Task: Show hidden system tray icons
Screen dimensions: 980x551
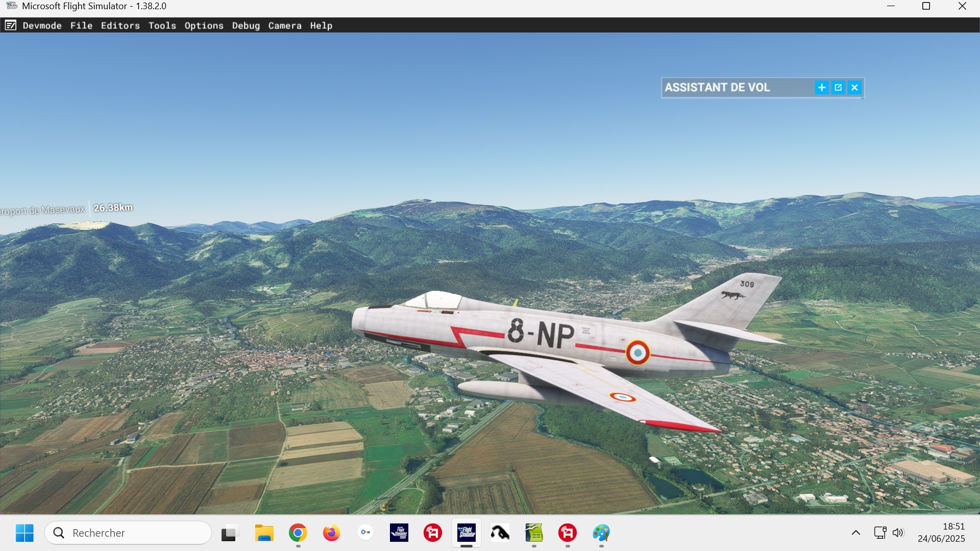Action: click(856, 533)
